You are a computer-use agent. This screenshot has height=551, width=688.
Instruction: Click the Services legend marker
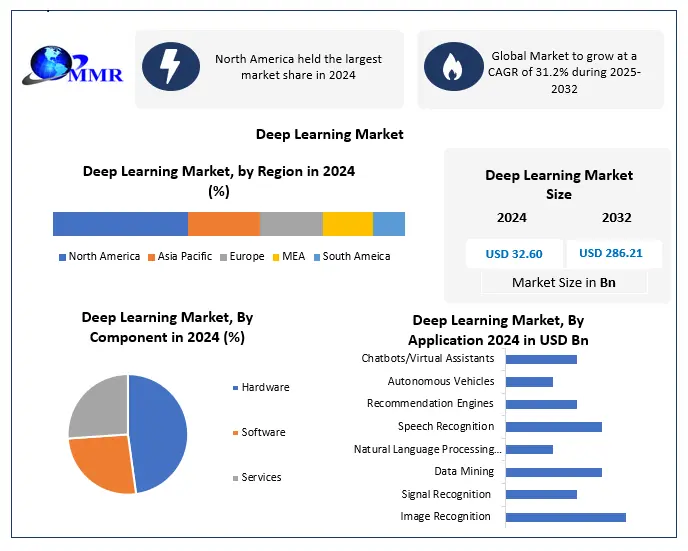tap(235, 478)
